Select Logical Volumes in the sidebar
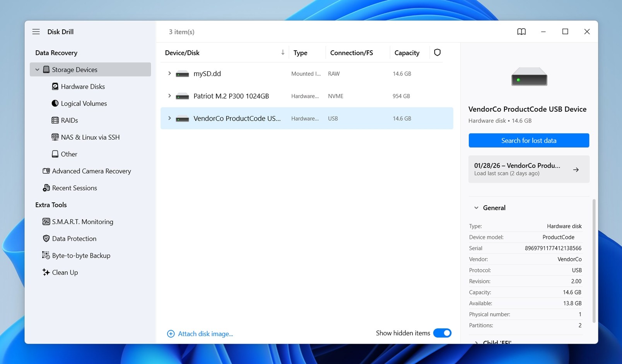 [83, 103]
